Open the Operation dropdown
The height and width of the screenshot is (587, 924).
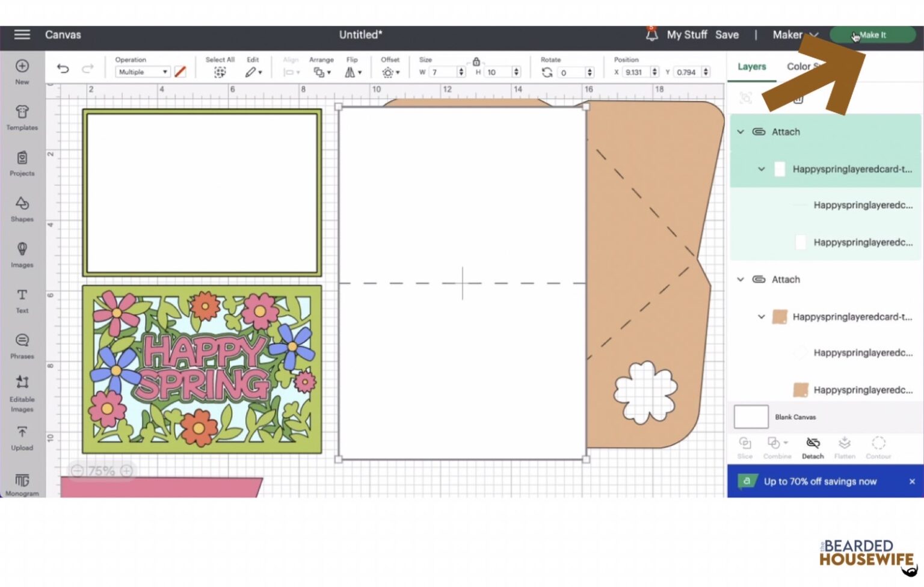pos(142,72)
